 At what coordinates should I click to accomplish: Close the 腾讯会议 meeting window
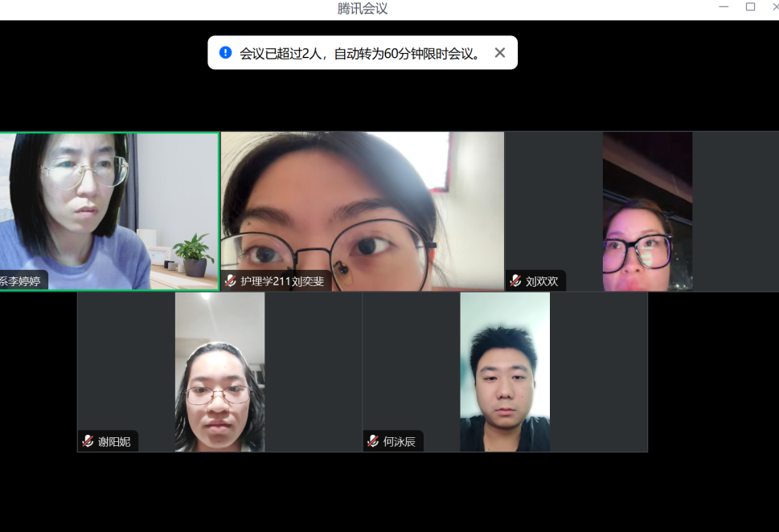(774, 7)
